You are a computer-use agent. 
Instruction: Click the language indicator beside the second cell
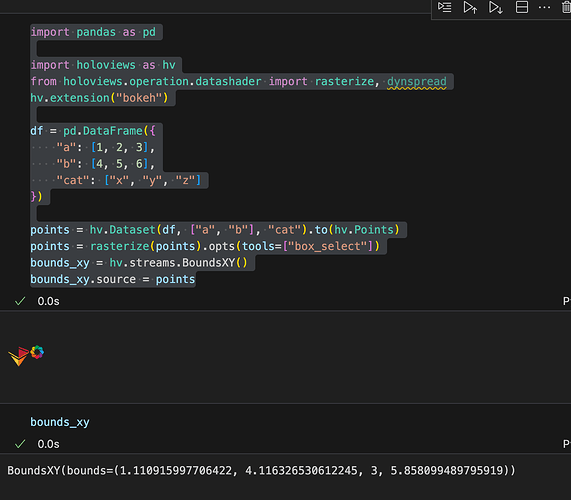(x=567, y=444)
